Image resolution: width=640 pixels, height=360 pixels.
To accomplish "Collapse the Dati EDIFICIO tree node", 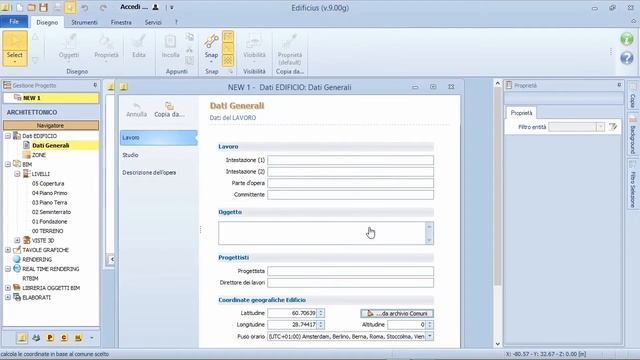I will pos(8,136).
